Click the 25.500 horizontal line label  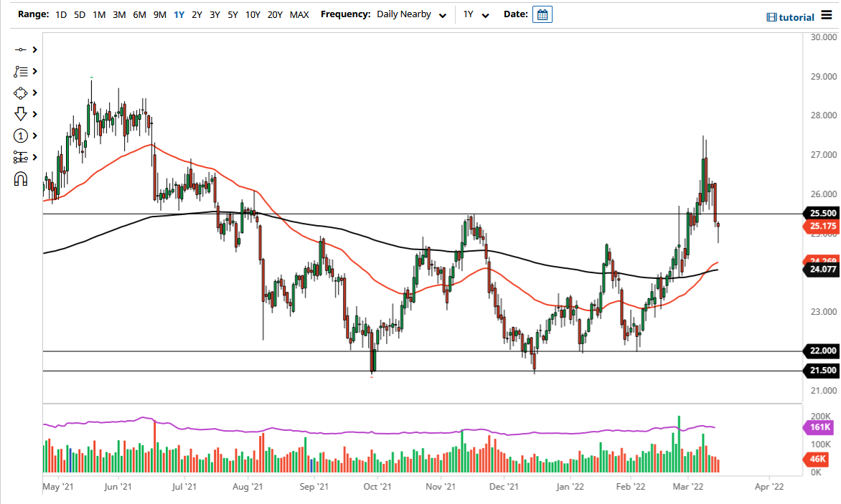[821, 213]
